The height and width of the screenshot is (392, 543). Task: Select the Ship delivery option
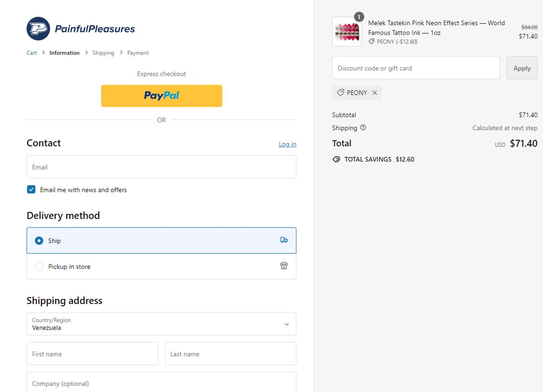pyautogui.click(x=161, y=240)
